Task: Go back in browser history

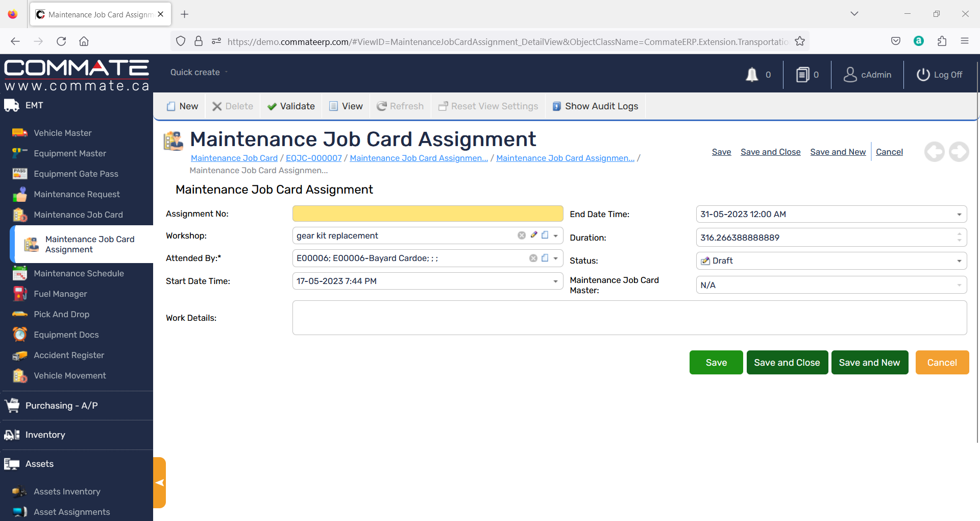Action: 15,41
